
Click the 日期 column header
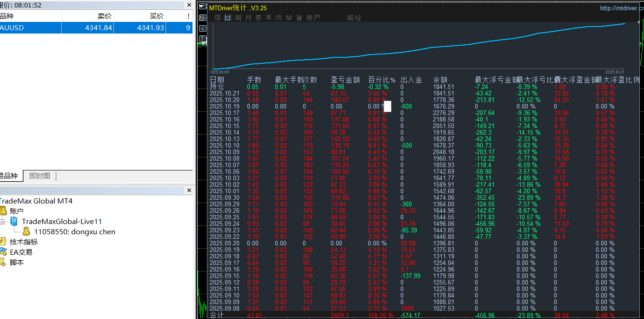(x=217, y=80)
